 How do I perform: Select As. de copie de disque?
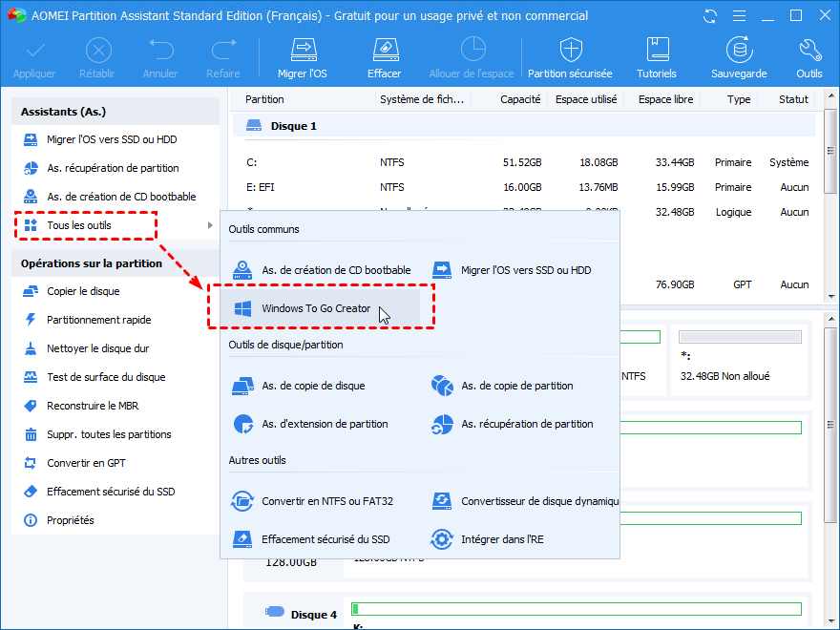313,386
